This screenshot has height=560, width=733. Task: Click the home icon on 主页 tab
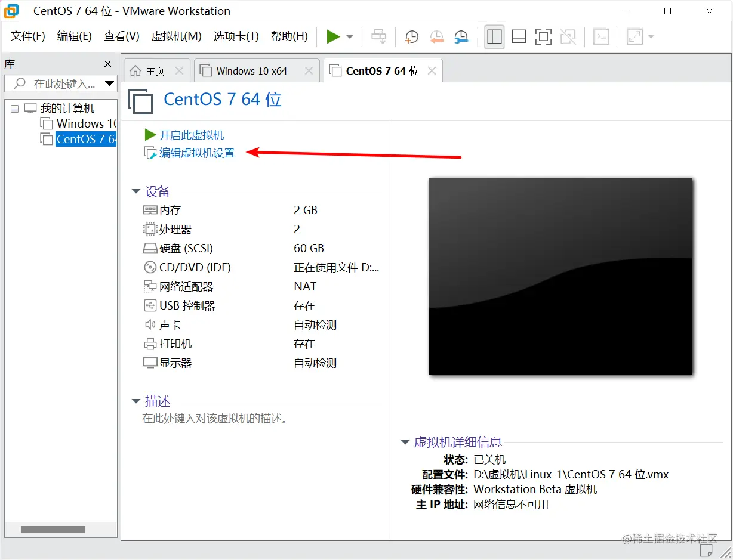136,71
